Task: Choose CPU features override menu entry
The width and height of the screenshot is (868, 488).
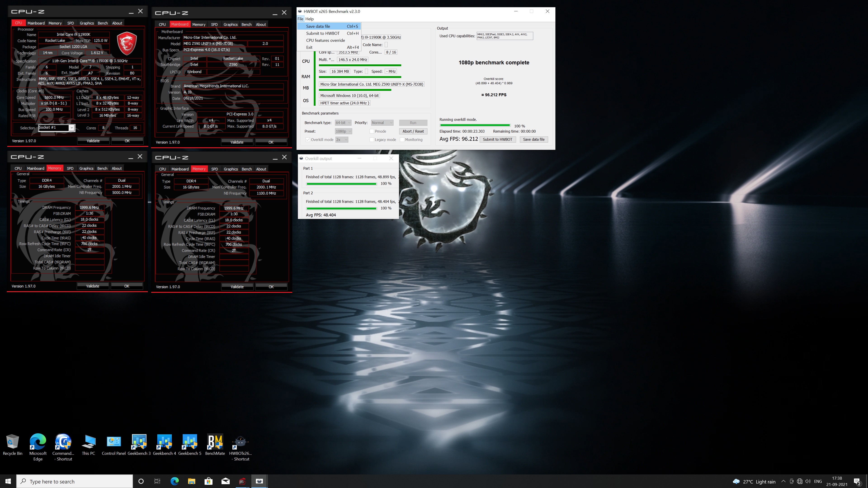Action: (329, 40)
